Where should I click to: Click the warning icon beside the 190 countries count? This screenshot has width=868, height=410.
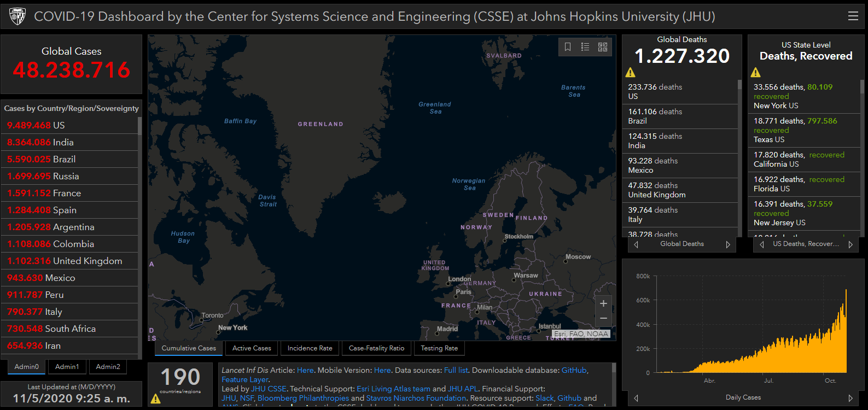156,399
